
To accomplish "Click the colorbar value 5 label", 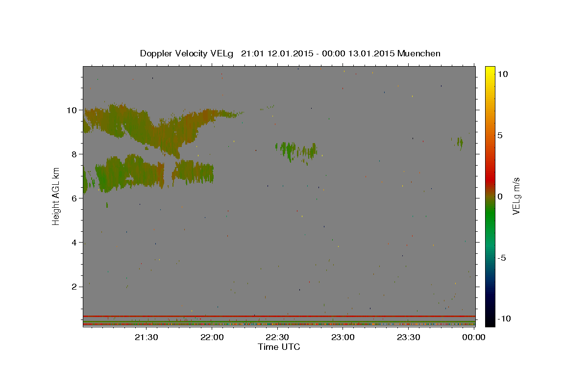I will pos(500,135).
